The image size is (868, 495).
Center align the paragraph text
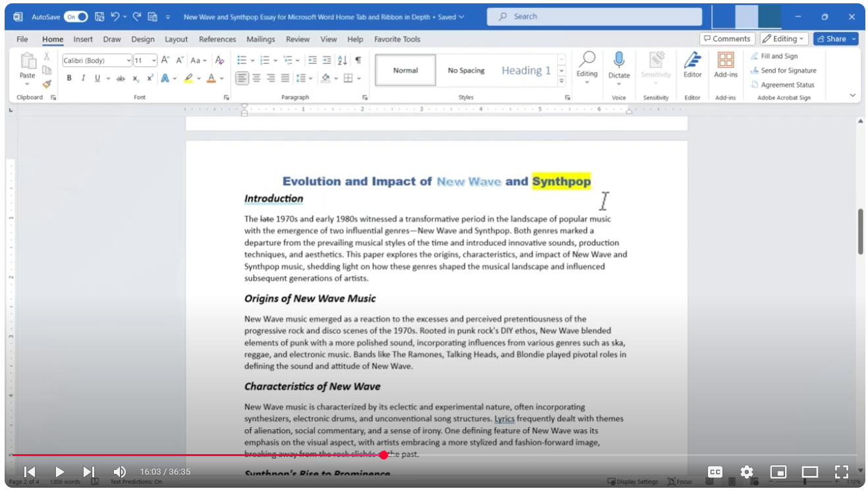click(256, 78)
